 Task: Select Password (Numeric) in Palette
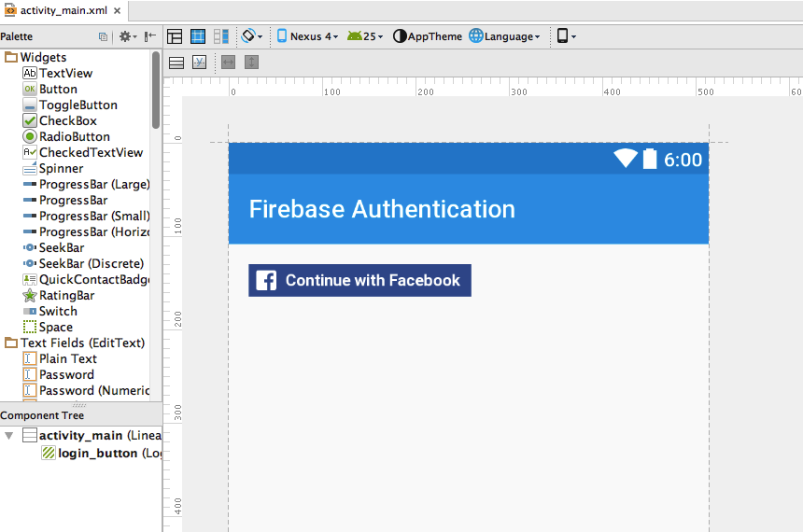point(86,391)
